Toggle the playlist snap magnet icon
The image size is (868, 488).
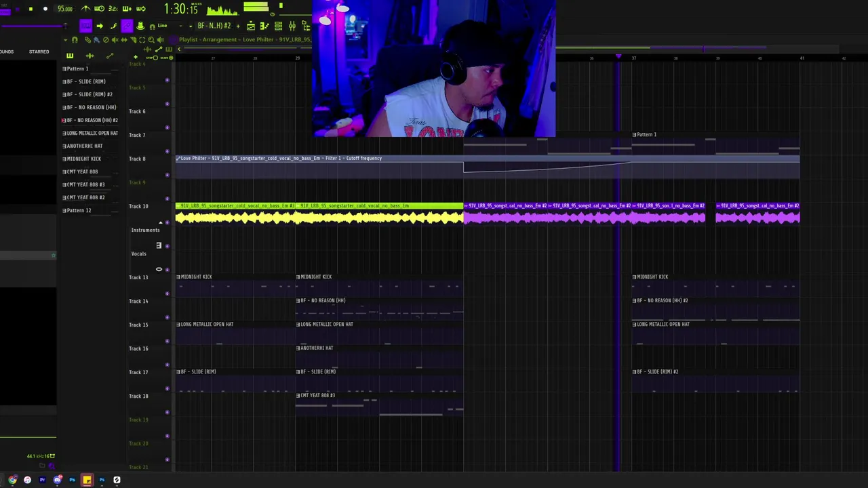(x=75, y=39)
